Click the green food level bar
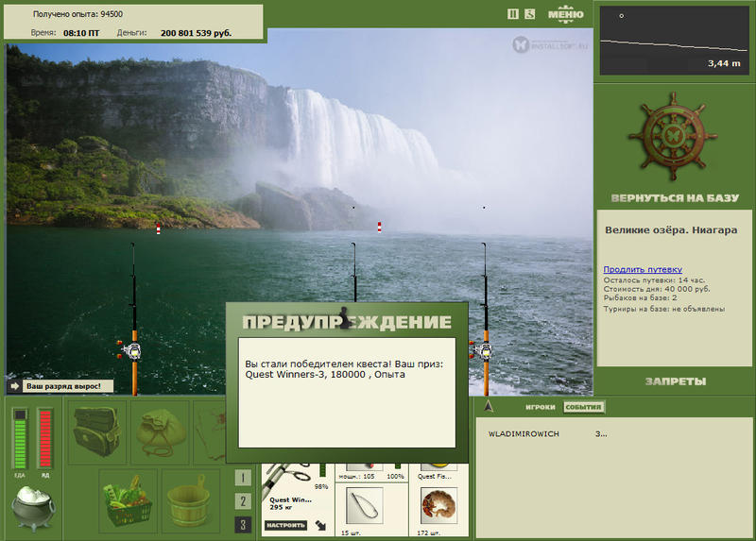756x541 pixels. click(20, 438)
